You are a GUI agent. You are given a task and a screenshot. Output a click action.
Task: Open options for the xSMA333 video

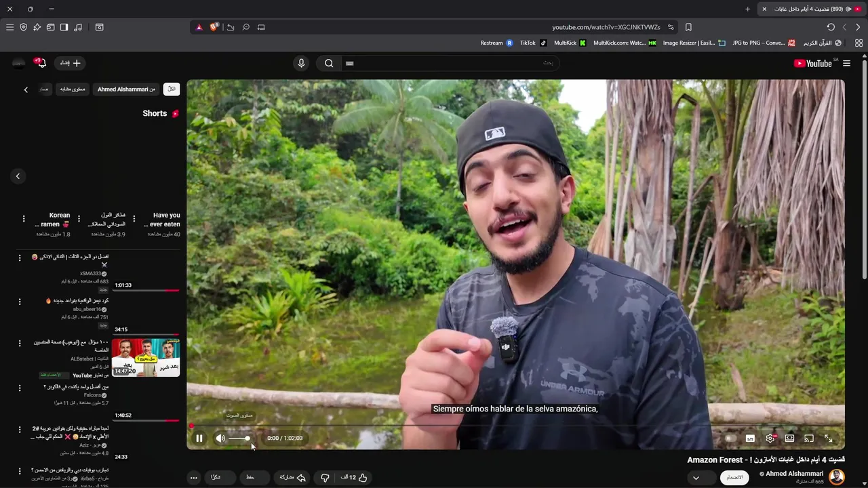20,260
